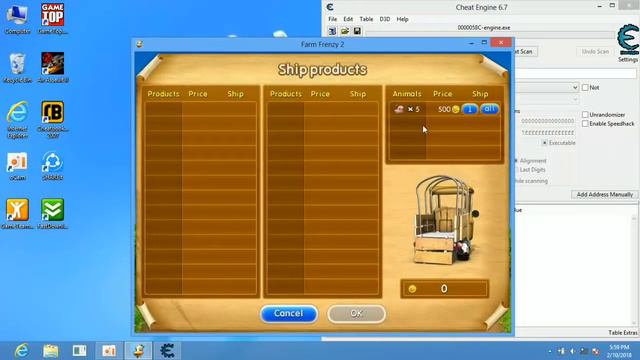Open Internet Explorer from the taskbar
This screenshot has width=640, height=360.
pos(21,351)
